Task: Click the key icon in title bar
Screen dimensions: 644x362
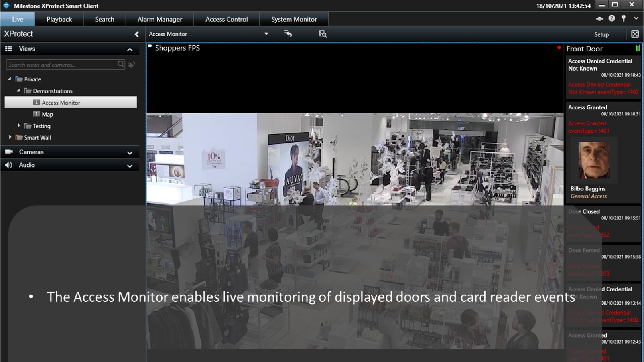Action: 624,18
